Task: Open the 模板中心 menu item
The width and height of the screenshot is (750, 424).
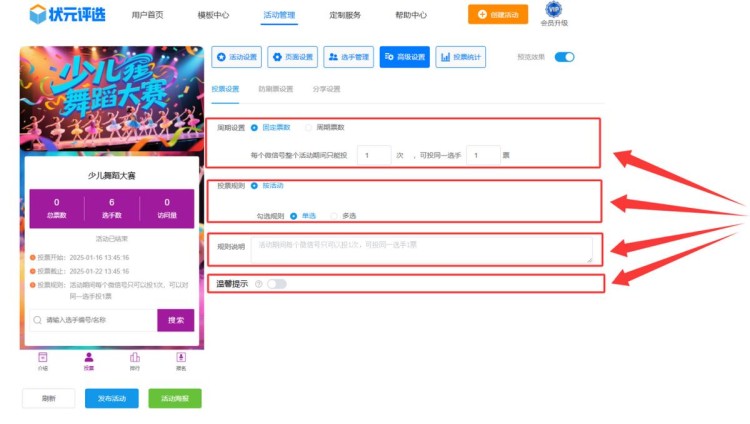Action: click(213, 15)
